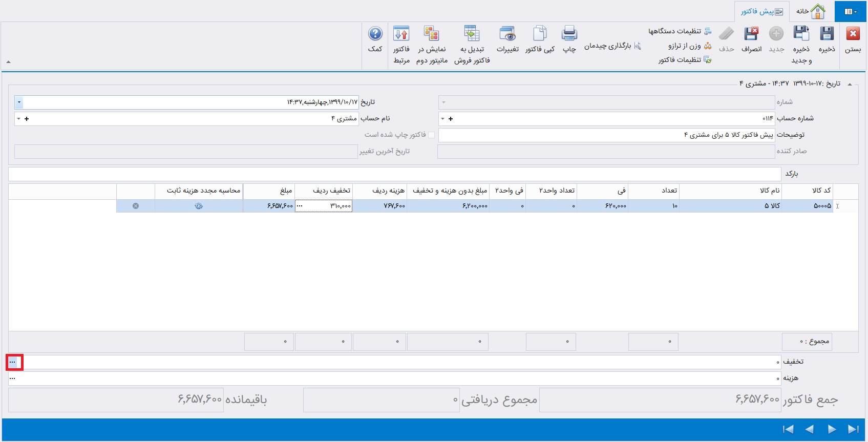Click the Cancel (انصراف) icon
The width and height of the screenshot is (868, 442).
pyautogui.click(x=751, y=34)
